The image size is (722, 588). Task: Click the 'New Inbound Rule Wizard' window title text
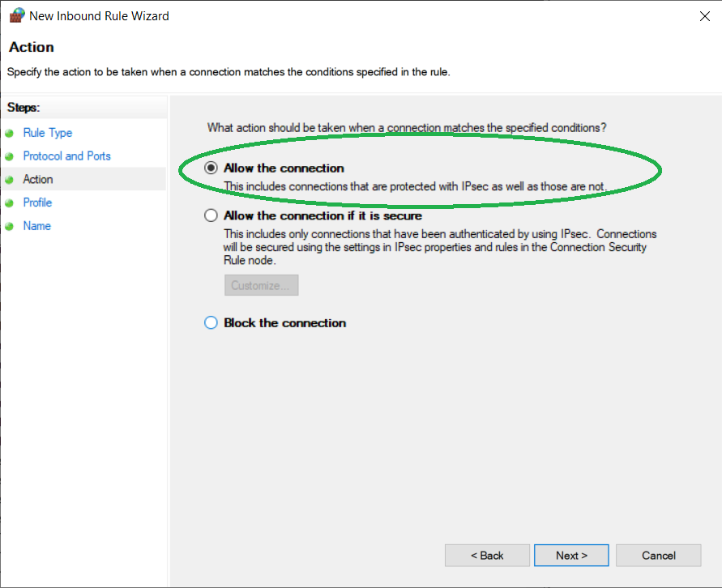pos(100,15)
